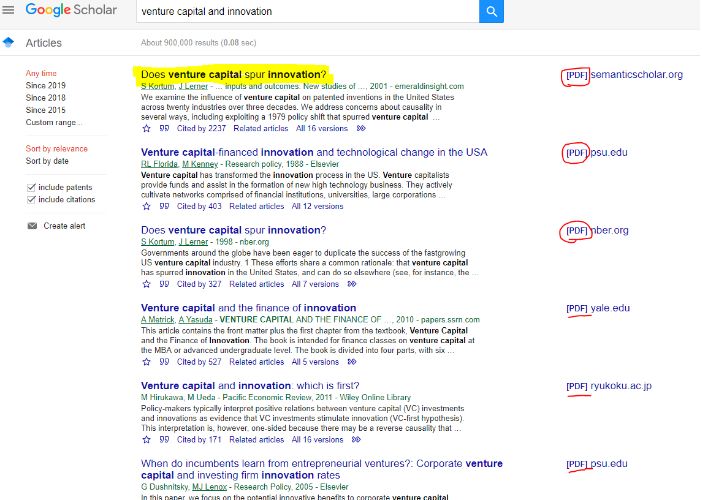Expand more options for 'Cited by 171' result
Screen dimensions: 702x500
[356, 440]
